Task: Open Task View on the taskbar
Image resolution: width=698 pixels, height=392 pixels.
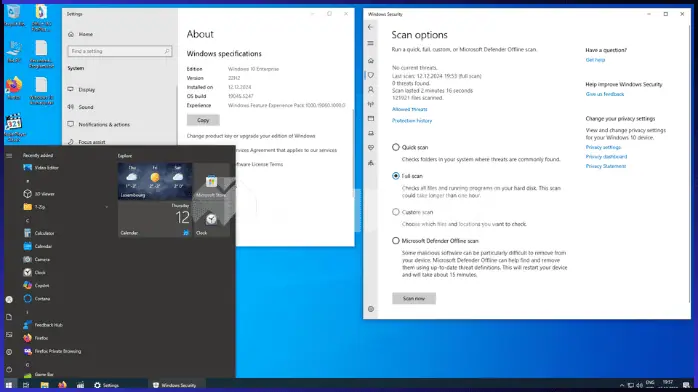Action: 26,385
